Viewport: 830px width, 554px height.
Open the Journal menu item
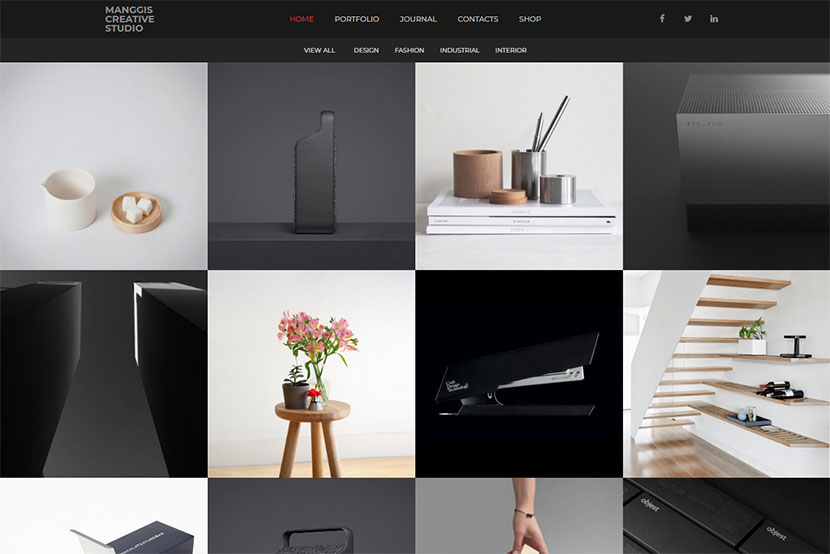tap(418, 19)
